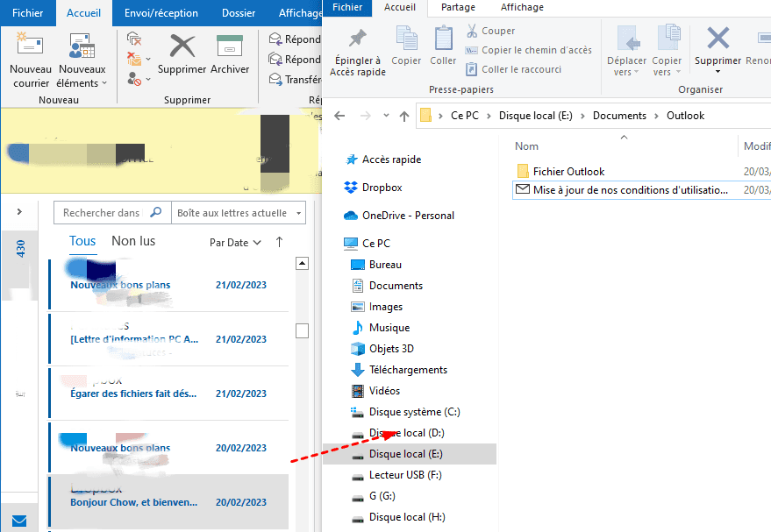The height and width of the screenshot is (532, 771).
Task: Click the Supprimer X icon in Outlook
Action: point(182,46)
